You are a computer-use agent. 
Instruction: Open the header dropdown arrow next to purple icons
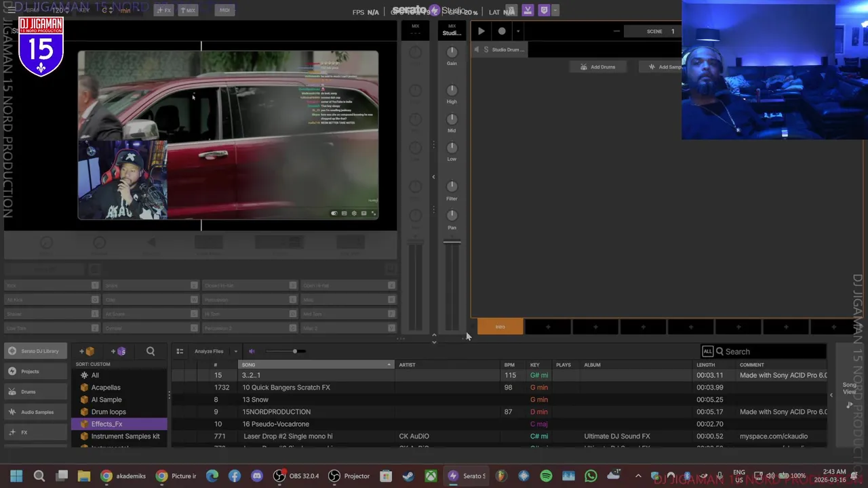coord(555,11)
